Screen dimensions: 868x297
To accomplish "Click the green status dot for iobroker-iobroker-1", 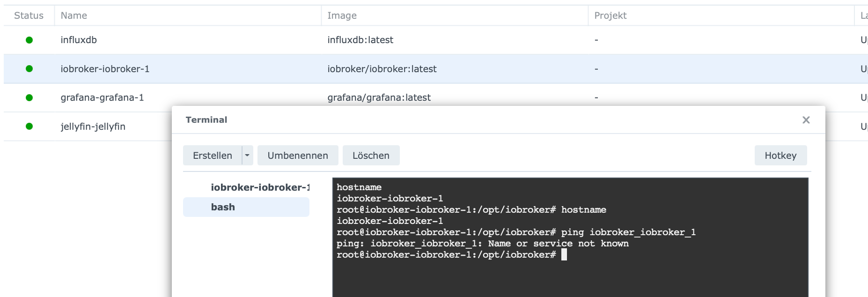I will (x=29, y=69).
